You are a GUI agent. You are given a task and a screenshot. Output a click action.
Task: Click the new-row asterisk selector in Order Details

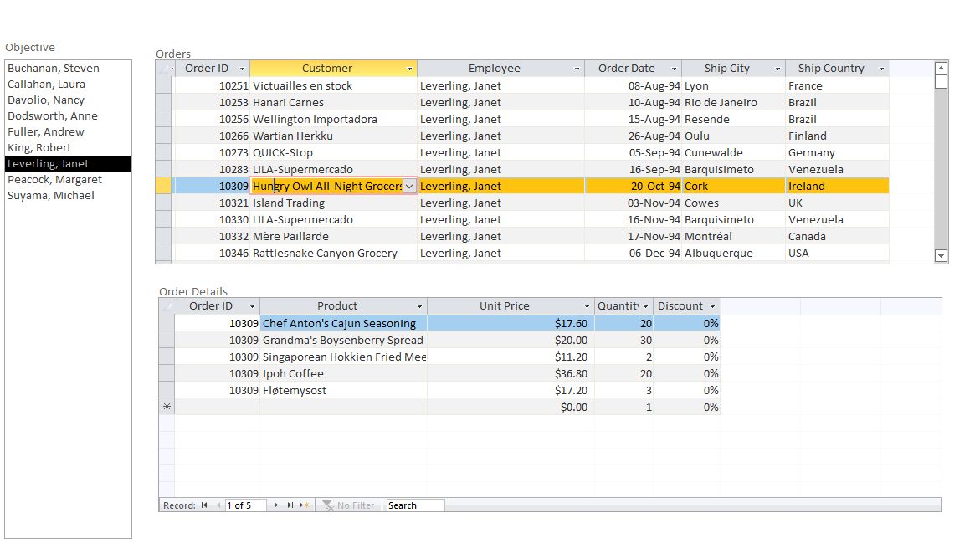coord(167,407)
